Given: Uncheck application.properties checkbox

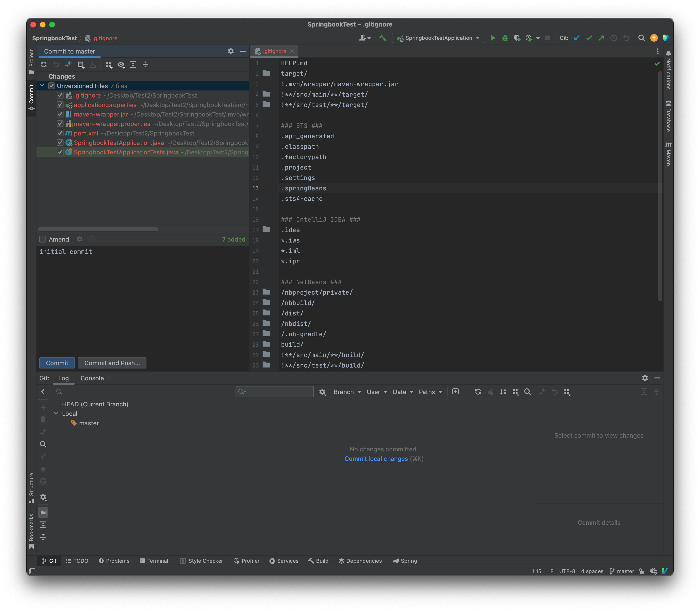Looking at the screenshot, I should coord(60,105).
